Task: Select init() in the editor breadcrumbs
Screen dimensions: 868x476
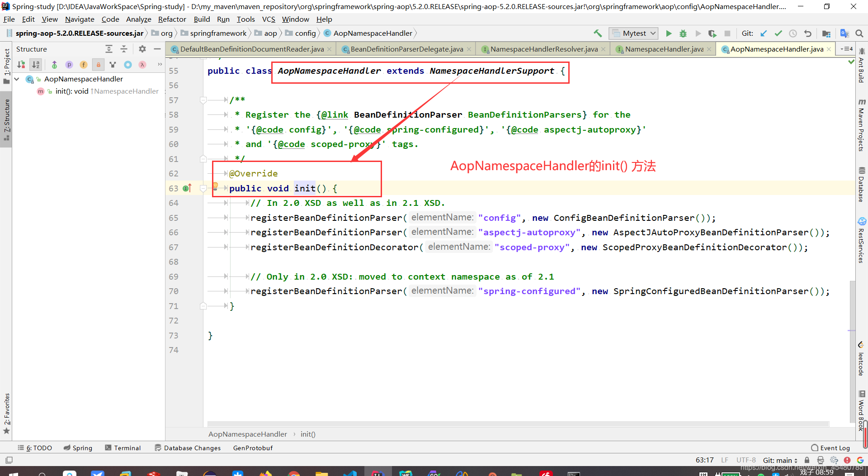Action: [x=307, y=434]
